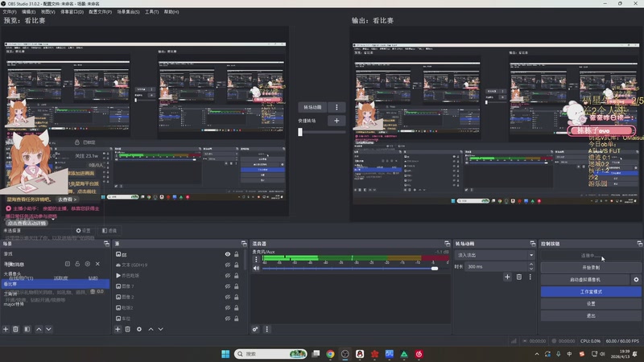Float the Scenes dock panel

[106, 244]
